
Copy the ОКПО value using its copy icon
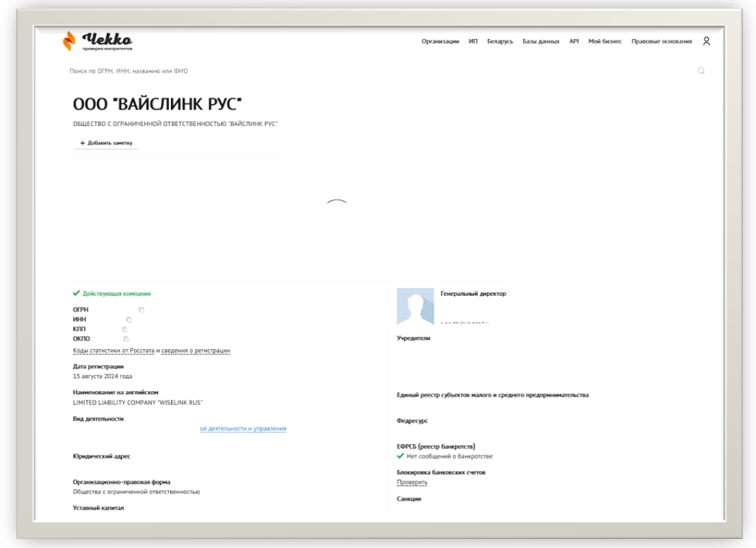coord(126,339)
